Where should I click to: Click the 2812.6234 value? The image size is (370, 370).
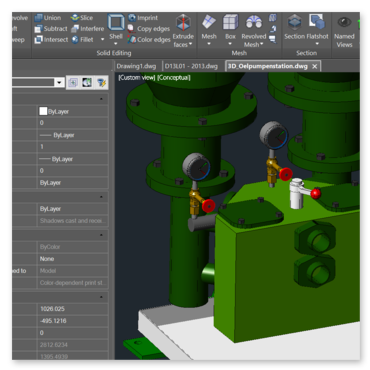(73, 345)
